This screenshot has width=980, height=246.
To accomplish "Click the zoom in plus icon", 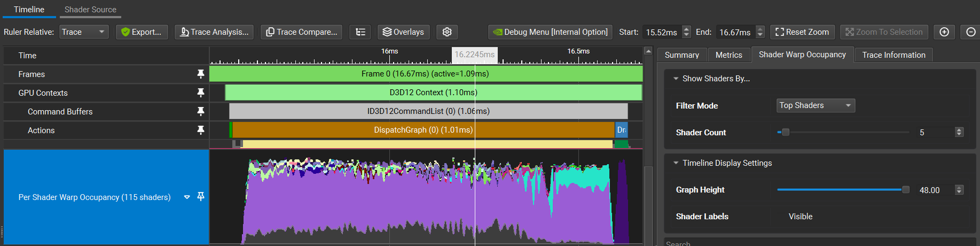I will click(944, 32).
